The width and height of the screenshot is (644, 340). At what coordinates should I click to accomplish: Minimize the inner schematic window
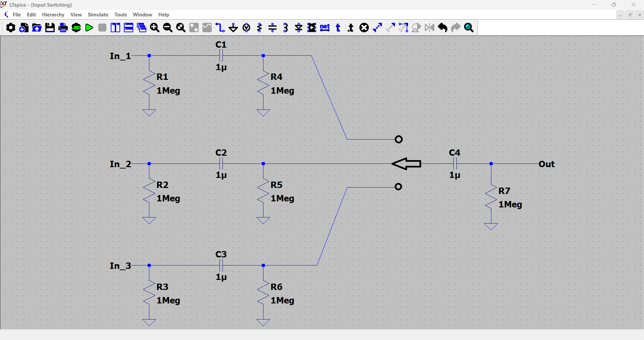(621, 15)
